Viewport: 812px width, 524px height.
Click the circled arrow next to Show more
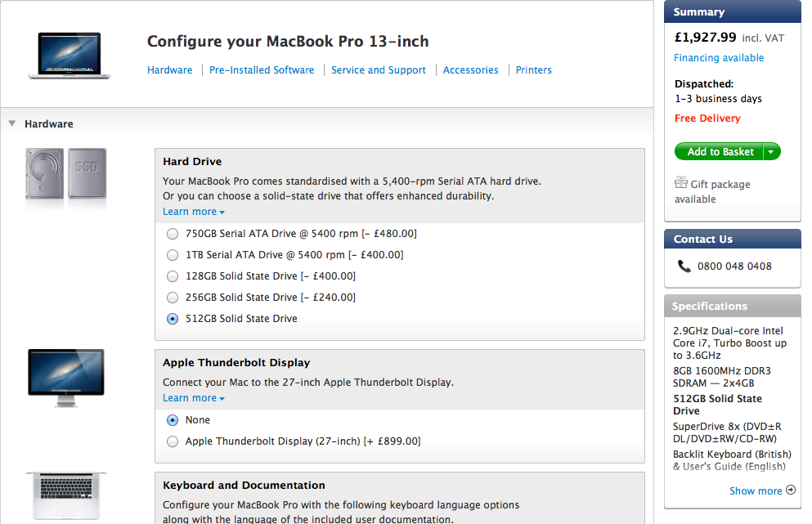click(791, 490)
